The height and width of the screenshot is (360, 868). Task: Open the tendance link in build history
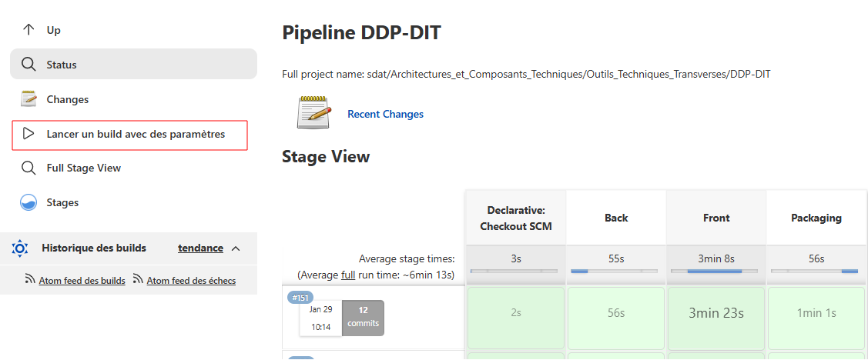tap(200, 248)
